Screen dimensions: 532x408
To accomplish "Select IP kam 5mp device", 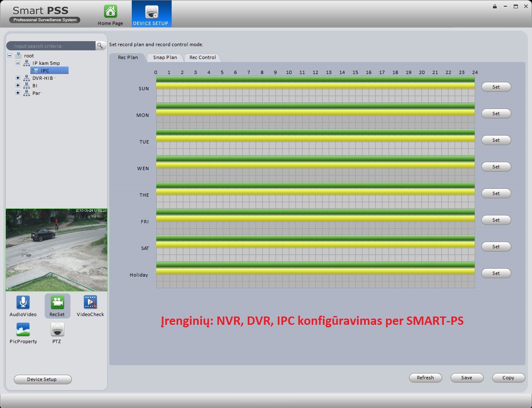I will (46, 63).
